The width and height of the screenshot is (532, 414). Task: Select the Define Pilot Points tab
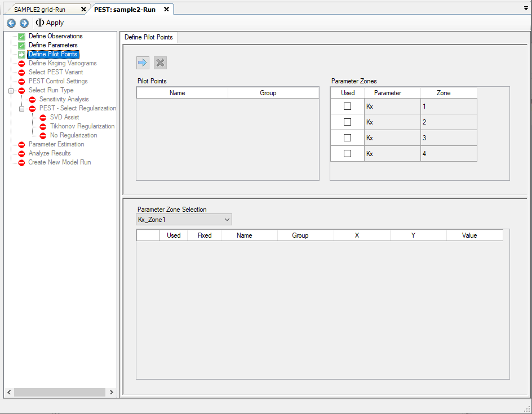coord(148,37)
